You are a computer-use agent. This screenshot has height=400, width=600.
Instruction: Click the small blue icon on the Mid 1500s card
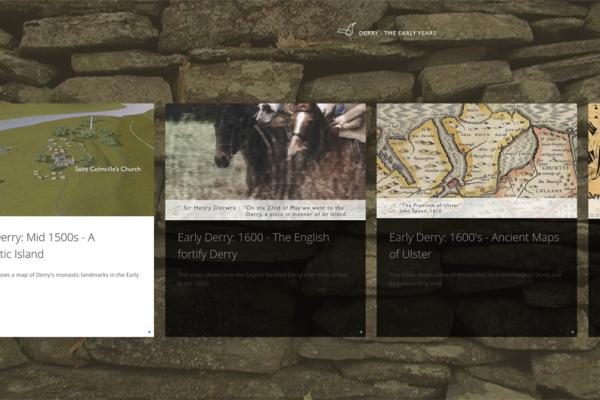149,331
